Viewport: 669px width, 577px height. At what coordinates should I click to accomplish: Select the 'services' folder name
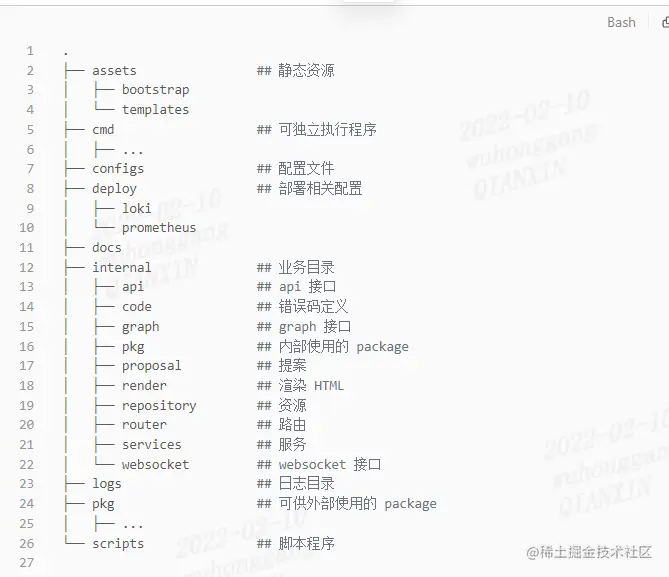(x=151, y=445)
